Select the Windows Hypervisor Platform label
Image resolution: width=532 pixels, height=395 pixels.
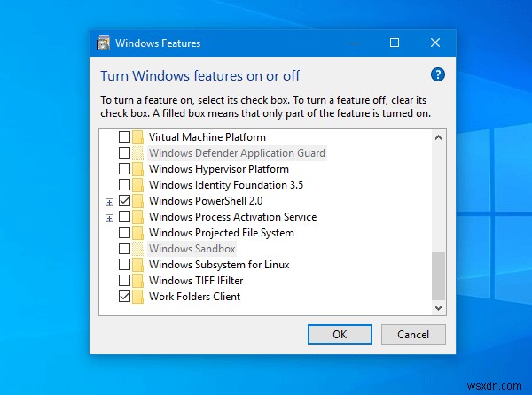coord(219,169)
